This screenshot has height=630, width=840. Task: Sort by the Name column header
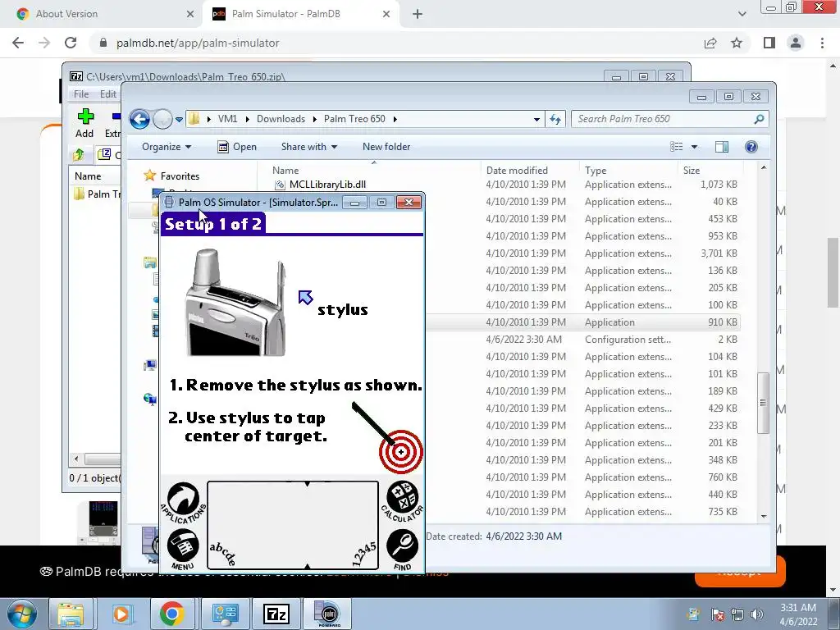285,171
